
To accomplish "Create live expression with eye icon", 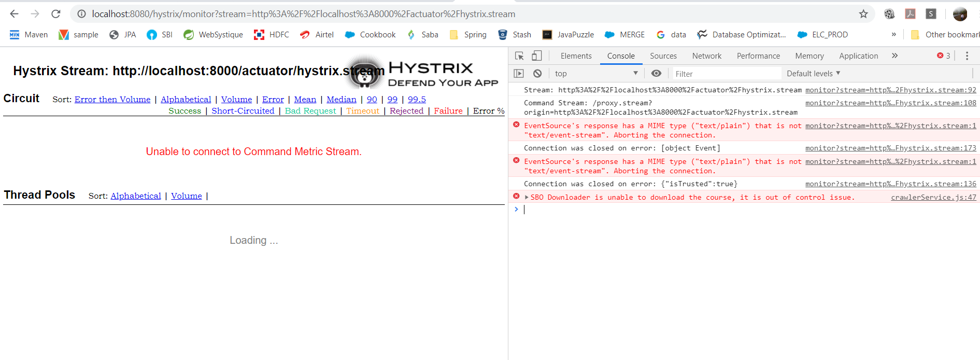I will [x=656, y=74].
